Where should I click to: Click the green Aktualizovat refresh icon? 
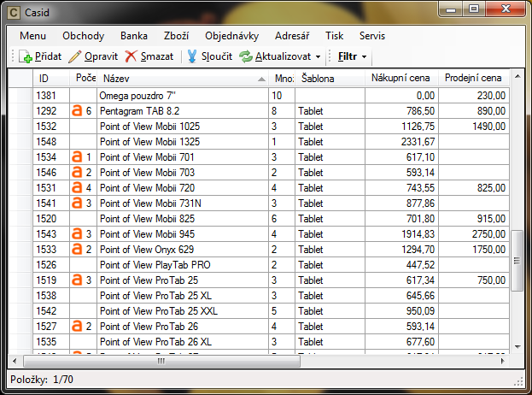[x=246, y=56]
